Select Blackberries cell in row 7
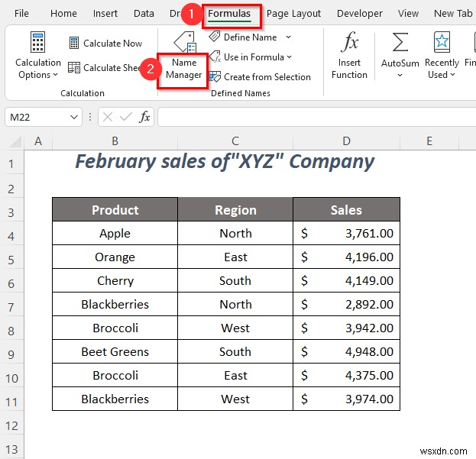 click(x=115, y=304)
